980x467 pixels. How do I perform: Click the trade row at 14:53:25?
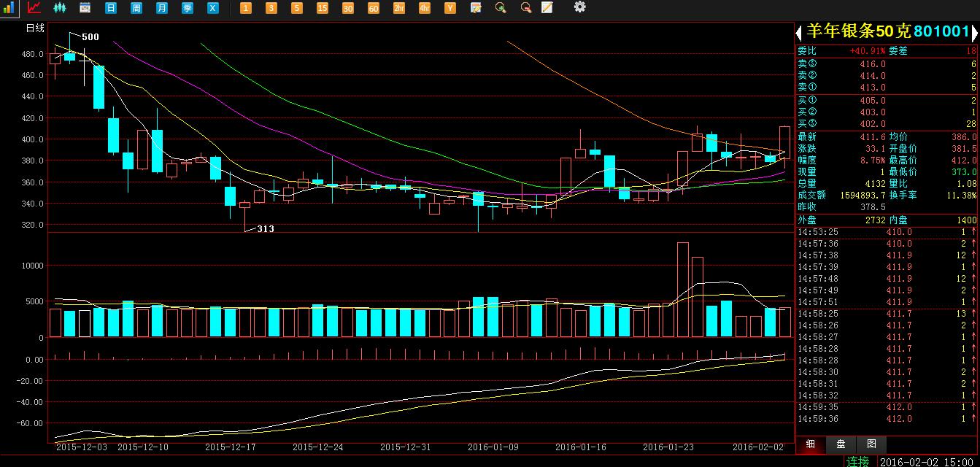point(887,232)
